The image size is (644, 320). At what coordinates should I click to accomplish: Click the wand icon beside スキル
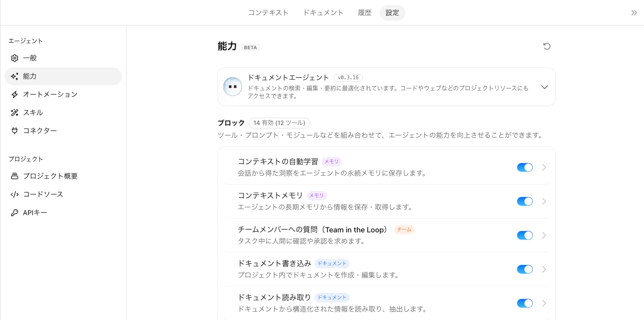click(15, 113)
